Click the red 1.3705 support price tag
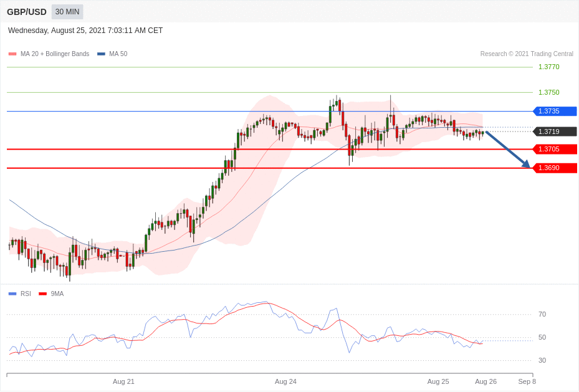This screenshot has width=579, height=392. (x=555, y=149)
